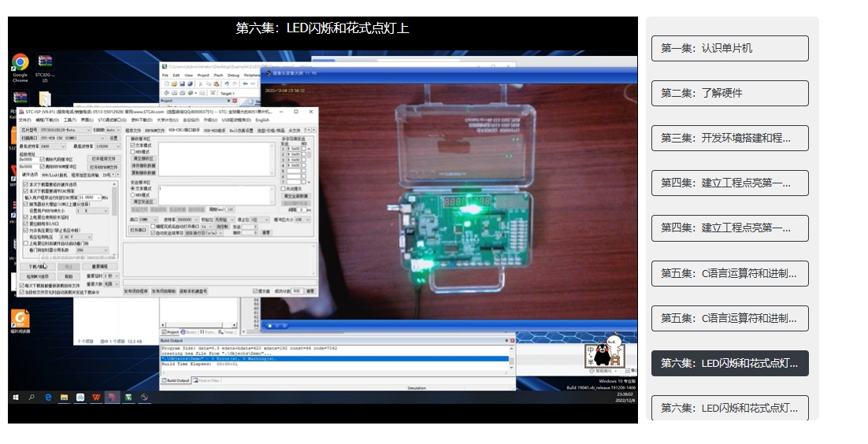Select send buffer HEX模式 radio button
The image size is (868, 444).
pyautogui.click(x=132, y=195)
